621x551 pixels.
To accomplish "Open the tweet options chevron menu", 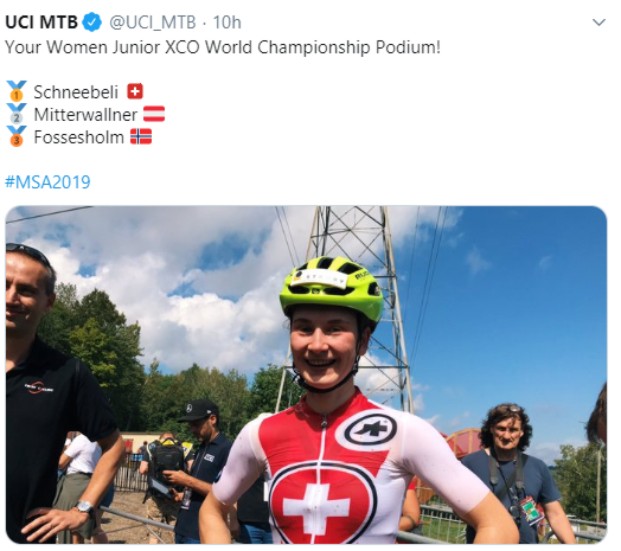I will 598,23.
